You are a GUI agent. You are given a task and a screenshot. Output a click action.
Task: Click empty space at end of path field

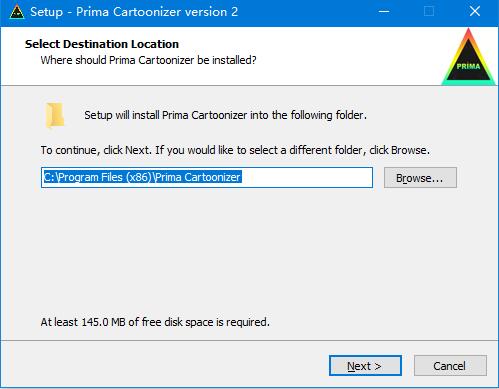click(x=307, y=178)
